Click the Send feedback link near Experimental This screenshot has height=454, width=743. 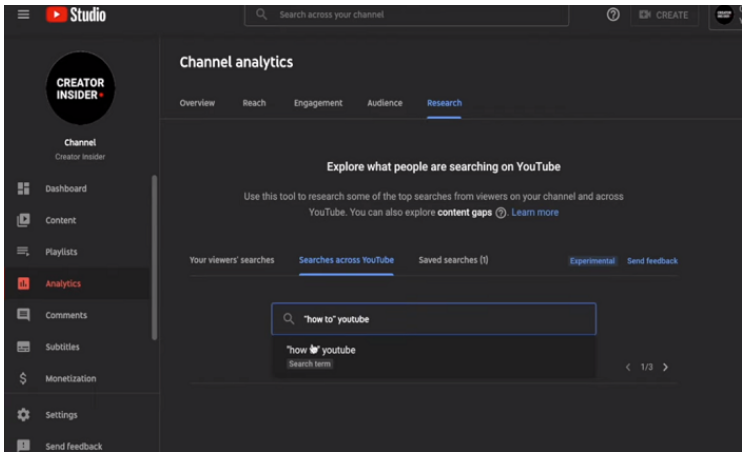click(x=652, y=261)
